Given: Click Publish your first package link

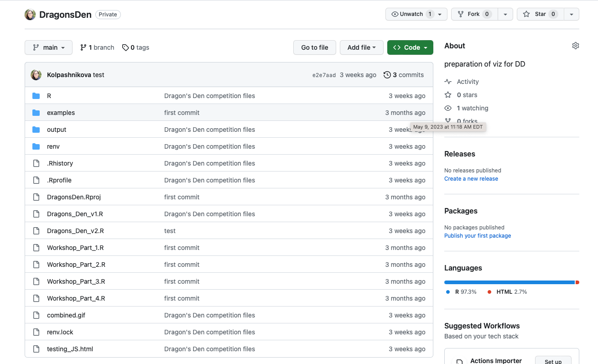Looking at the screenshot, I should coord(478,236).
